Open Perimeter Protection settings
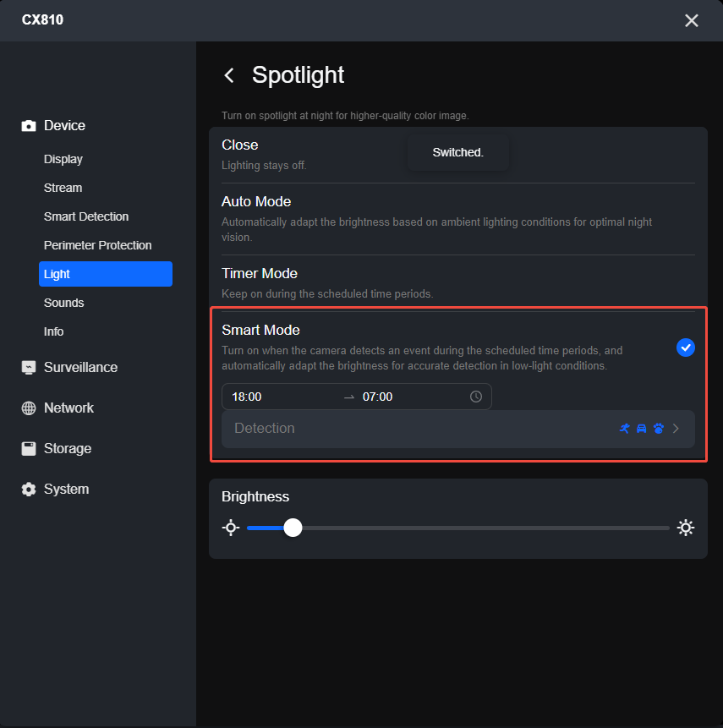This screenshot has width=723, height=728. coord(97,245)
